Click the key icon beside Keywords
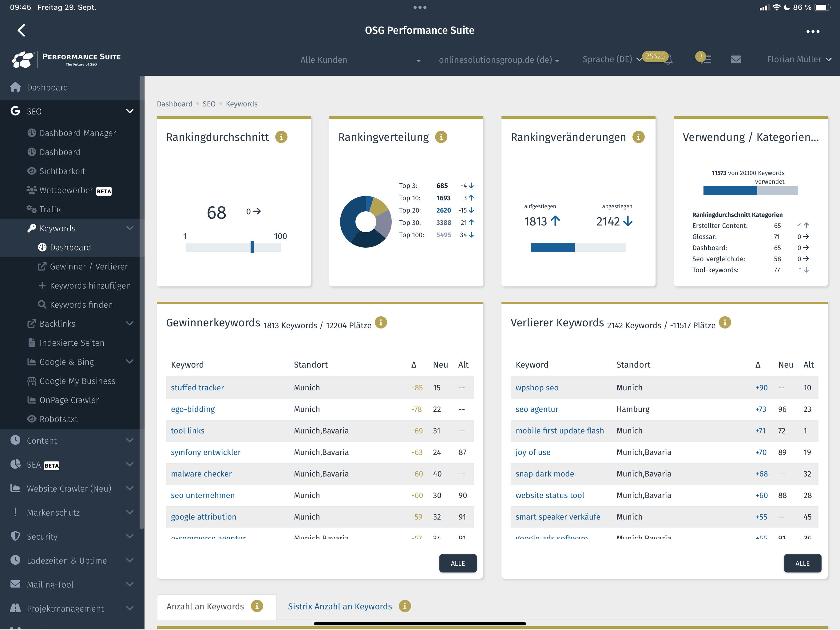The width and height of the screenshot is (840, 630). point(32,228)
